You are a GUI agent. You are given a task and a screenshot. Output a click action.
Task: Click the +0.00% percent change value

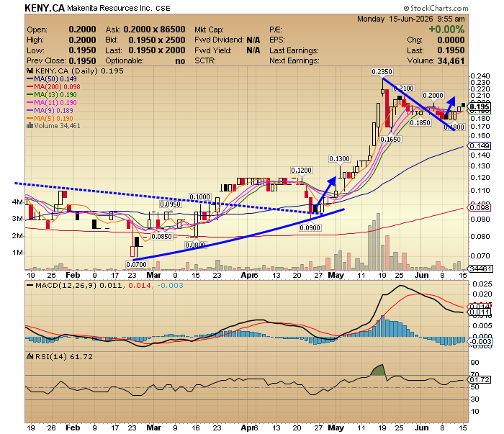click(446, 30)
